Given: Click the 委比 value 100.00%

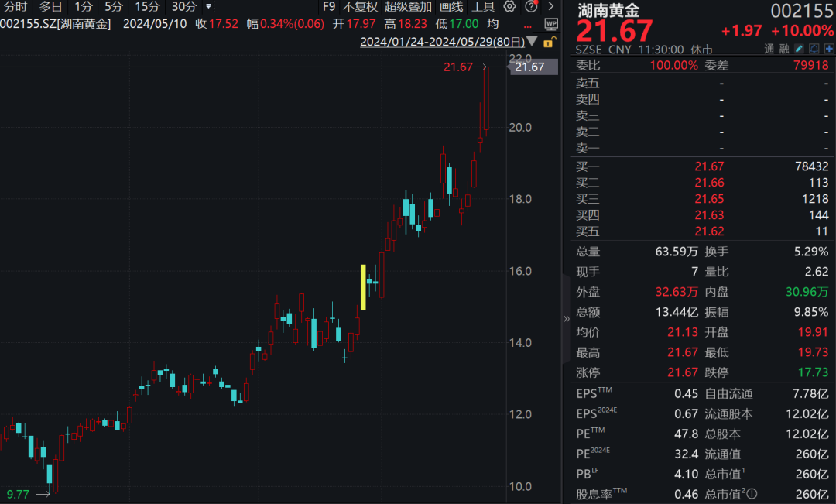Looking at the screenshot, I should 673,65.
